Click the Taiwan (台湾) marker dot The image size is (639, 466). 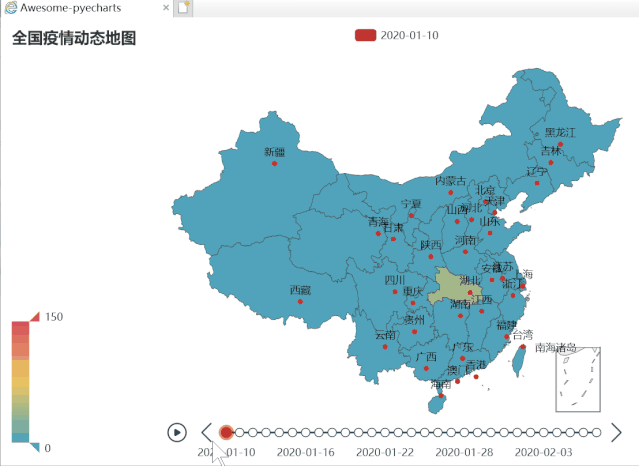coord(523,347)
